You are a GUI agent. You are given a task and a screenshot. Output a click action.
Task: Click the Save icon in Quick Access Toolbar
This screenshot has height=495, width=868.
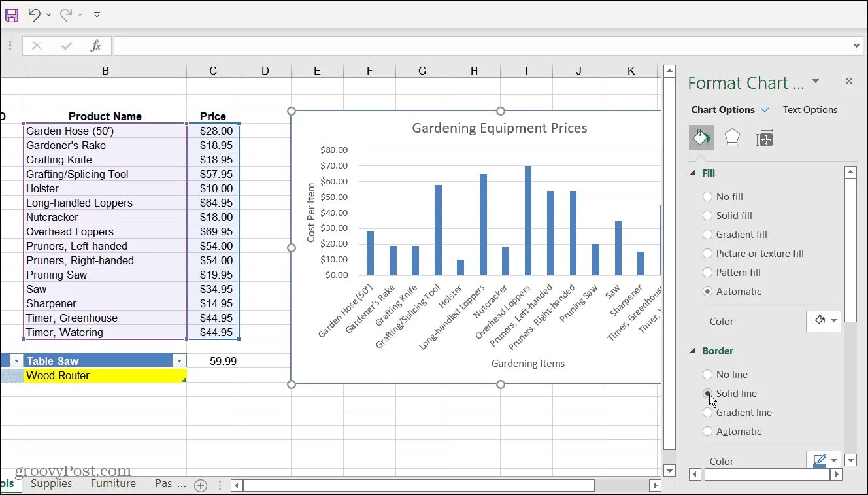click(12, 14)
